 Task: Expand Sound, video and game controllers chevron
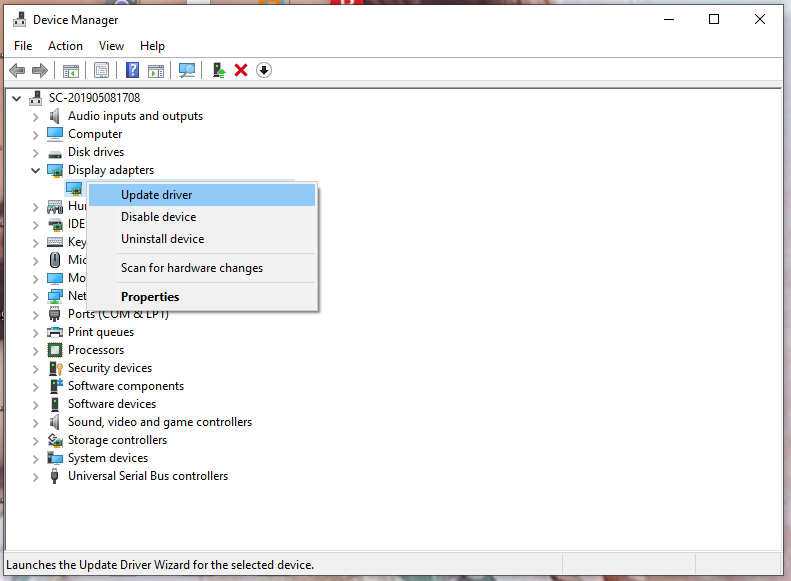pos(35,423)
